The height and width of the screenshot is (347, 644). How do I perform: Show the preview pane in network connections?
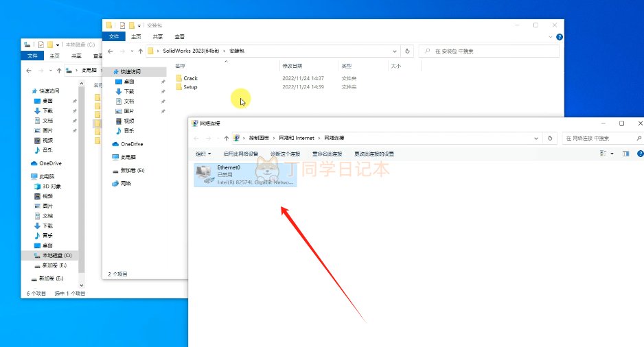(x=625, y=154)
